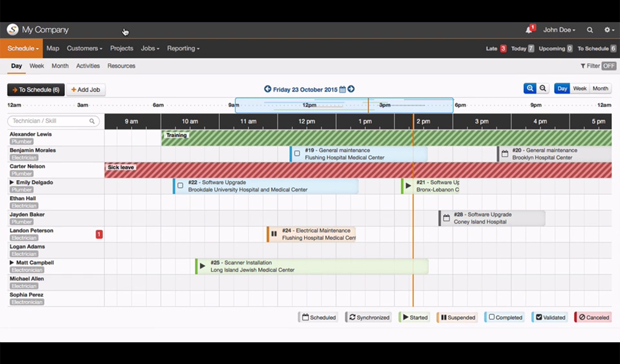Check the box on job #19
The width and height of the screenshot is (620, 364).
[x=297, y=153]
